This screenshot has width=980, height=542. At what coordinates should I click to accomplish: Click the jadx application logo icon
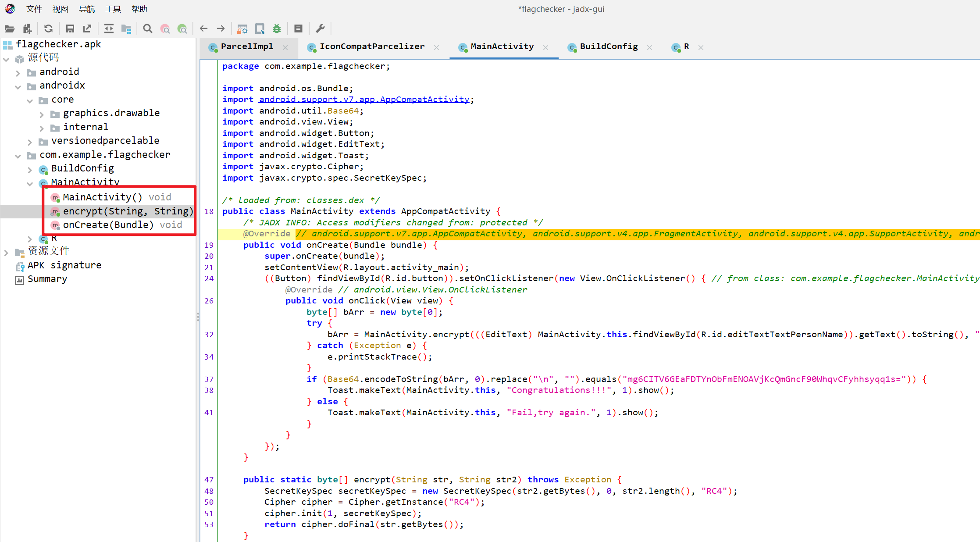[x=10, y=8]
